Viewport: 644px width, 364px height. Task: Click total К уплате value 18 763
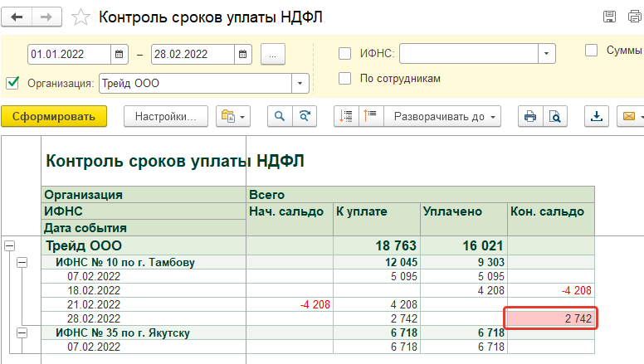tap(396, 245)
